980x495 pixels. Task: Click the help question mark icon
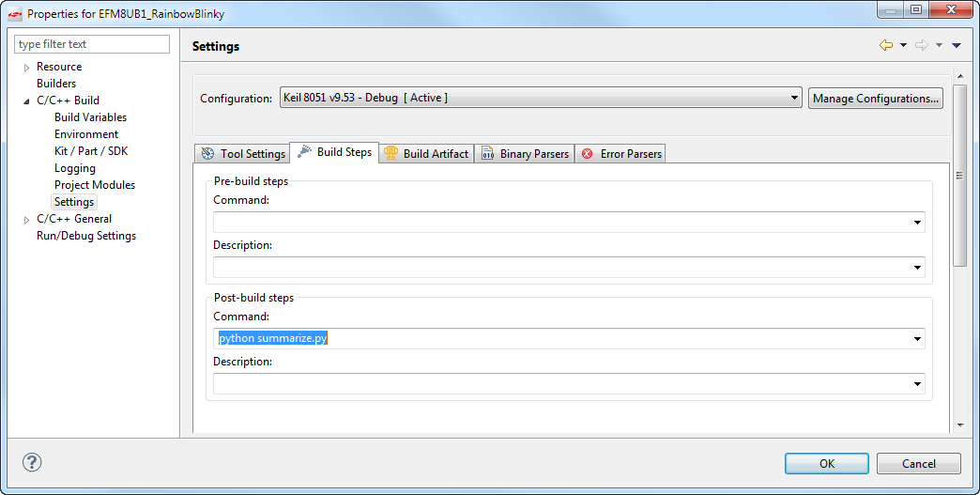(32, 462)
